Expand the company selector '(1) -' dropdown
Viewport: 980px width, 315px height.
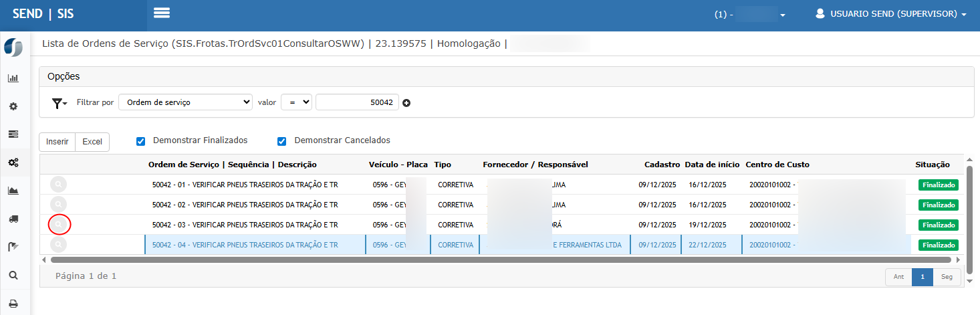pos(750,14)
